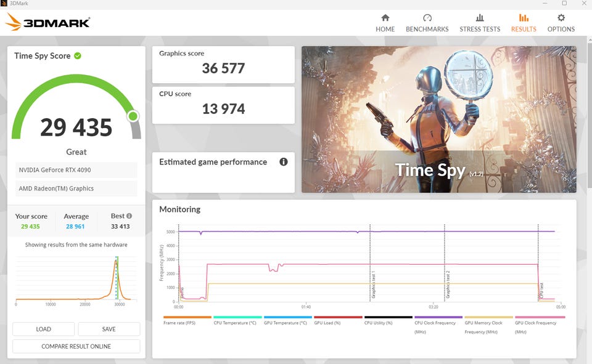Click the Graphics test 2 timeline marker
592x364 pixels.
[x=448, y=285]
